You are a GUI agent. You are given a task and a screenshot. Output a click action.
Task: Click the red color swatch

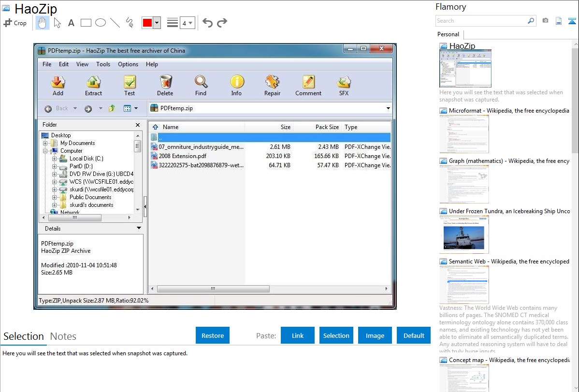pyautogui.click(x=147, y=23)
